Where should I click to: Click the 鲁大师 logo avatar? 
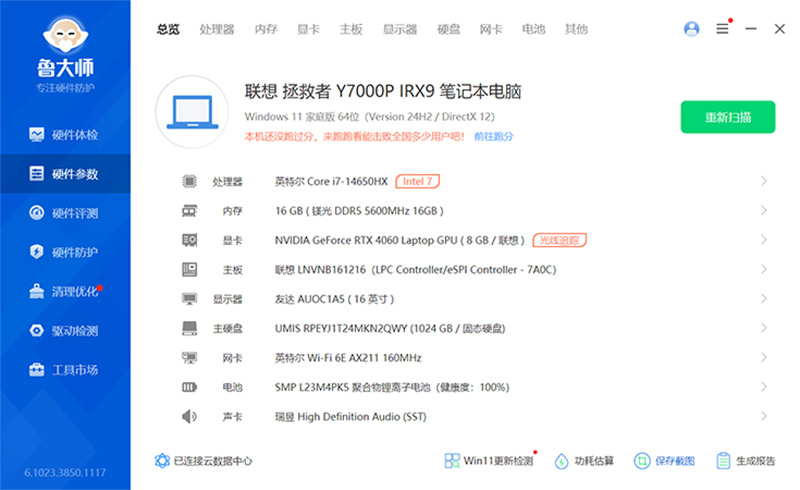tap(65, 35)
